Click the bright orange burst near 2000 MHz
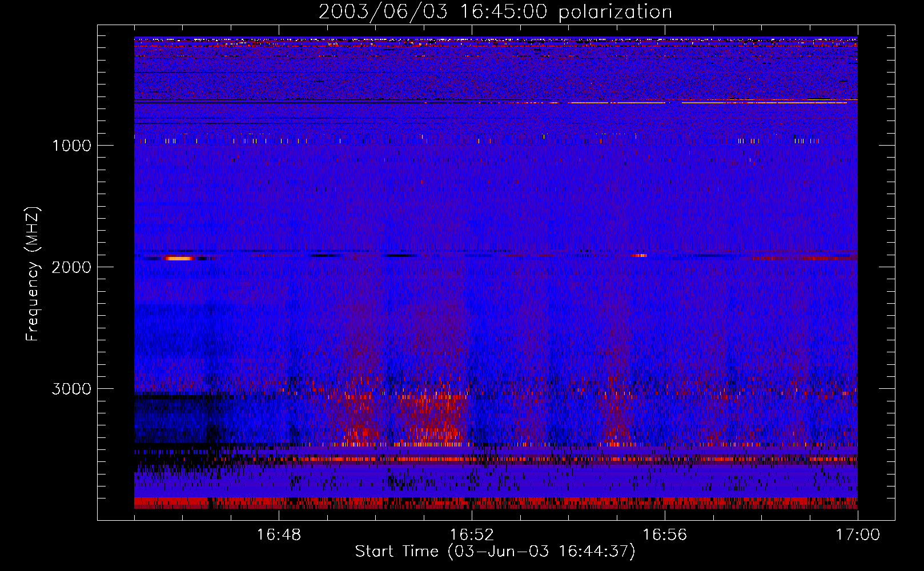Viewport: 924px width, 571px height. pos(180,259)
